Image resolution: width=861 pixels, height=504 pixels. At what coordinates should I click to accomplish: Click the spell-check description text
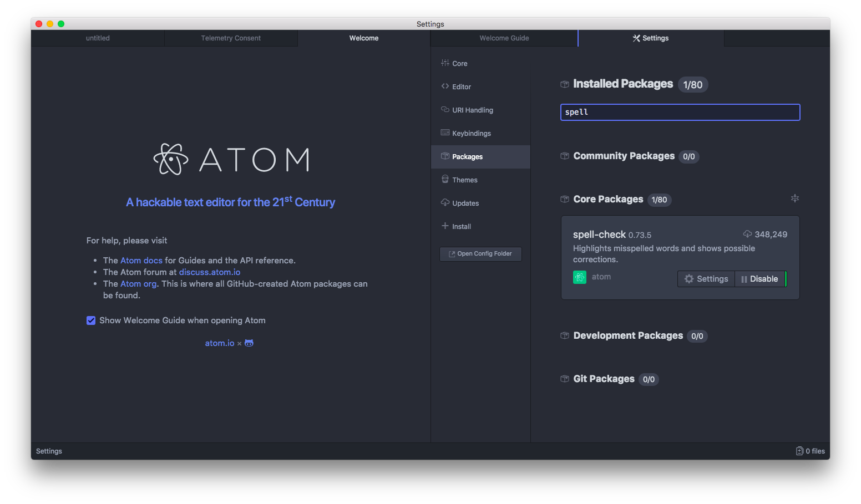(x=664, y=254)
